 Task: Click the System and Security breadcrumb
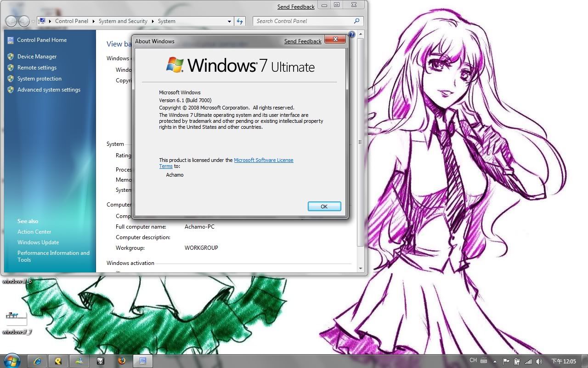point(123,21)
